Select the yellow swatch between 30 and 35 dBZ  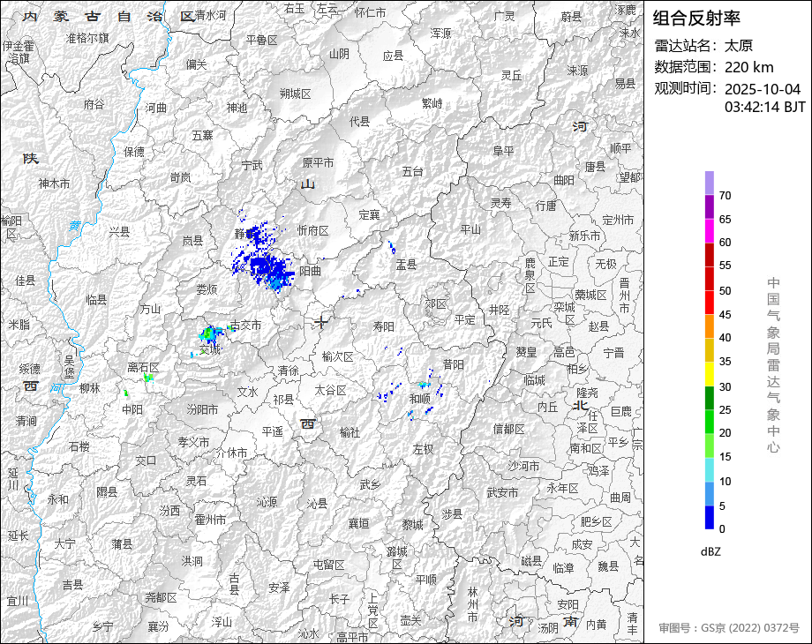[709, 374]
